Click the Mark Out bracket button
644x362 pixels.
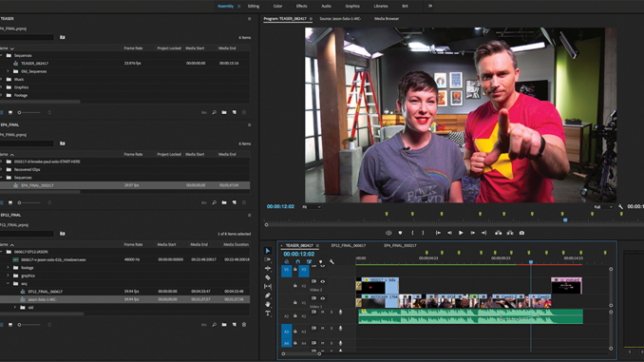pos(423,233)
